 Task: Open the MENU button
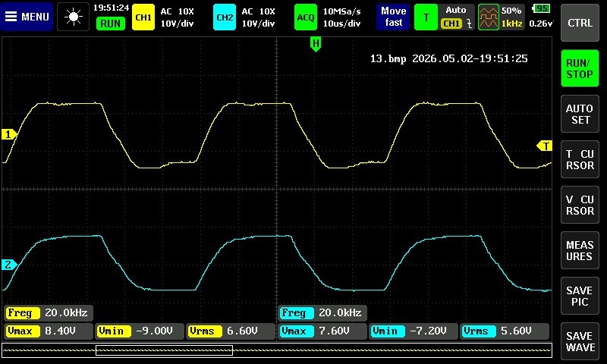(x=27, y=17)
